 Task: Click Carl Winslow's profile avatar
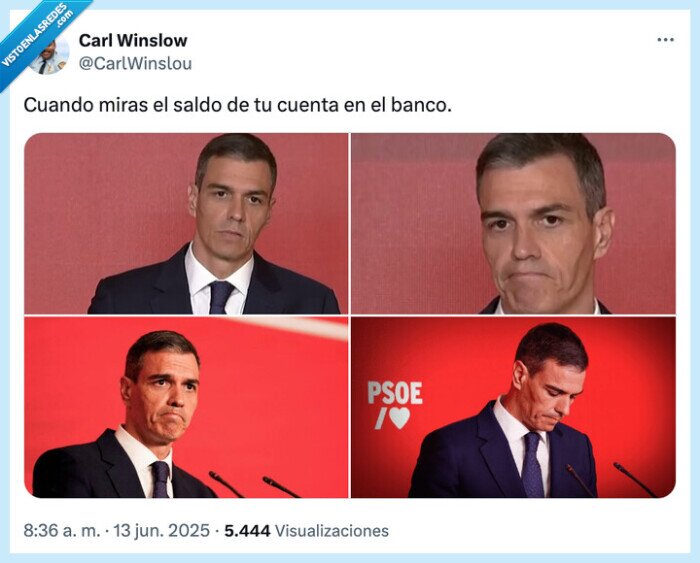(50, 54)
